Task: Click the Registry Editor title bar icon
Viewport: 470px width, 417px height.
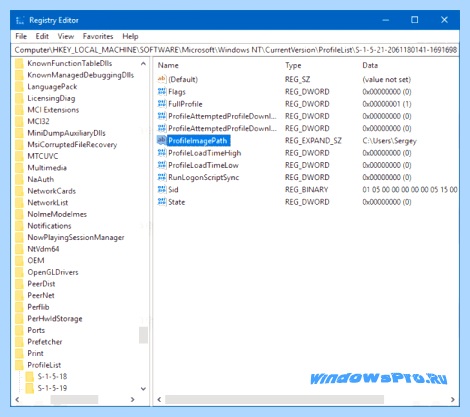Action: click(20, 20)
